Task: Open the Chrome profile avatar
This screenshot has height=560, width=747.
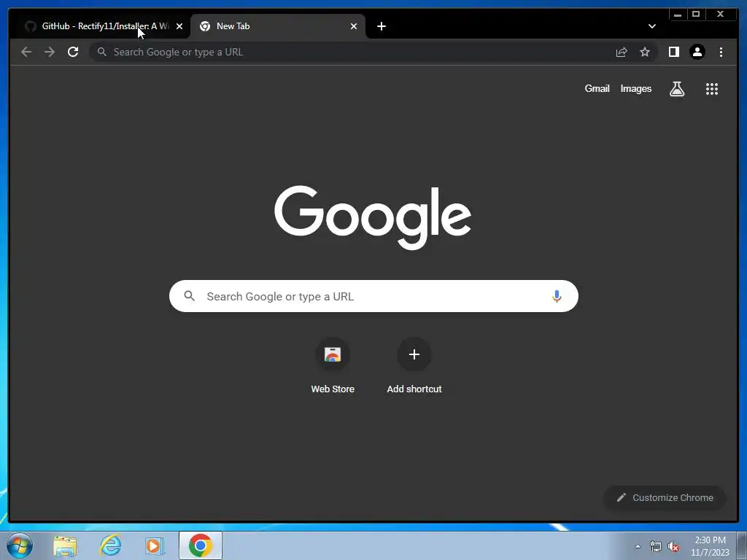Action: coord(697,52)
